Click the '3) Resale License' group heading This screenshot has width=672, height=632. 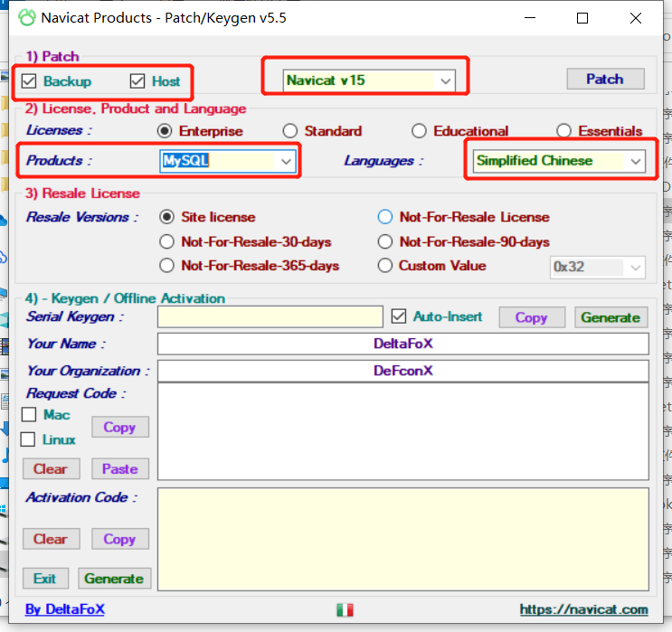coord(82,193)
